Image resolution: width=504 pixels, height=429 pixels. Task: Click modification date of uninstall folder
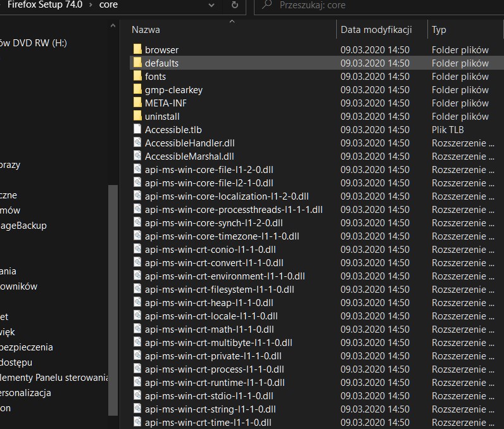pyautogui.click(x=375, y=117)
